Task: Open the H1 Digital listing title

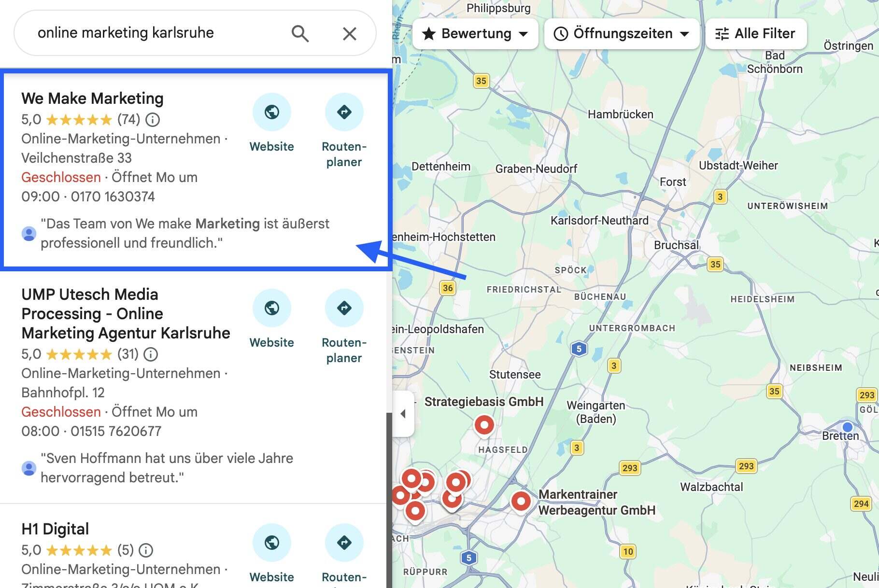Action: coord(55,529)
